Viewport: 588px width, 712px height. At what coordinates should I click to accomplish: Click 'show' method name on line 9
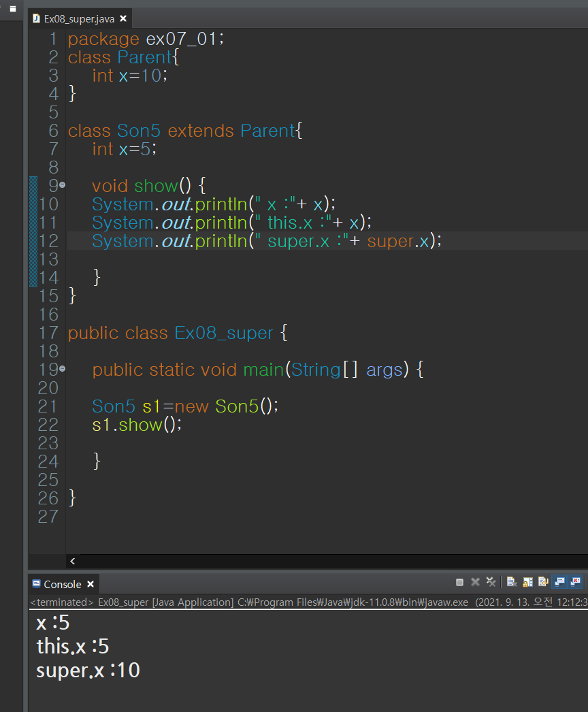click(157, 187)
